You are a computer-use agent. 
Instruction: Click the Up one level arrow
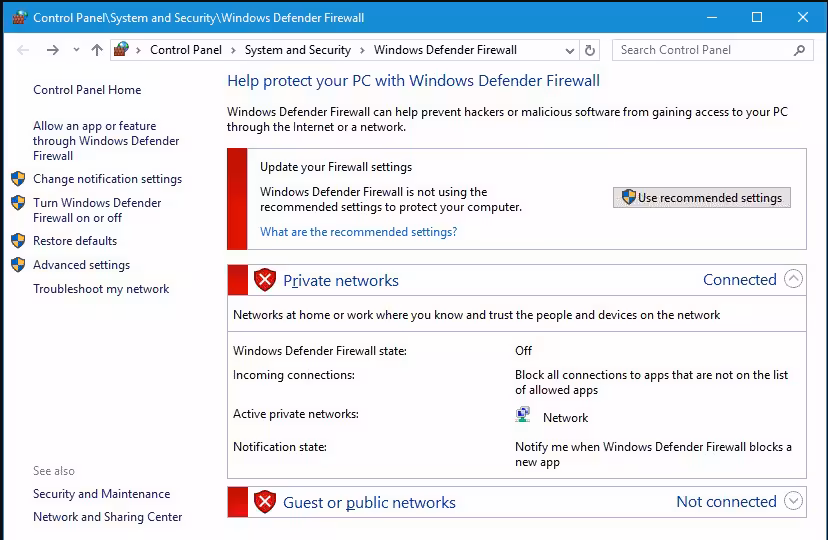point(97,50)
